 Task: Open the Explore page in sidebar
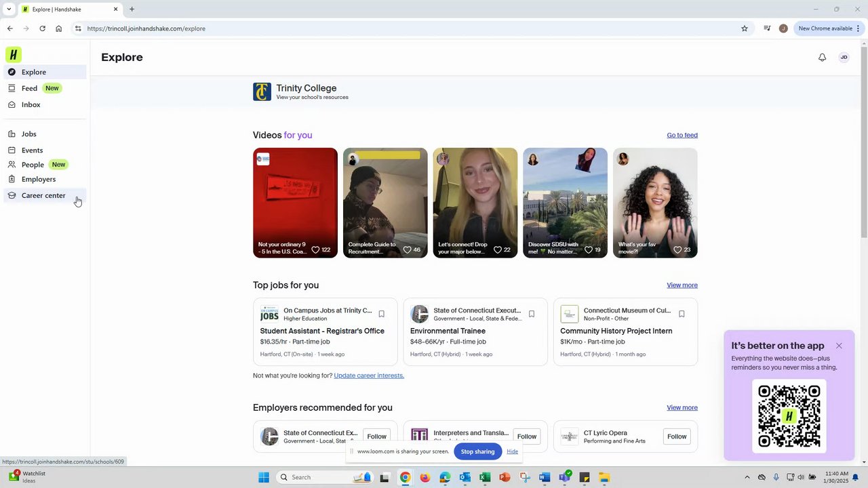[45, 72]
